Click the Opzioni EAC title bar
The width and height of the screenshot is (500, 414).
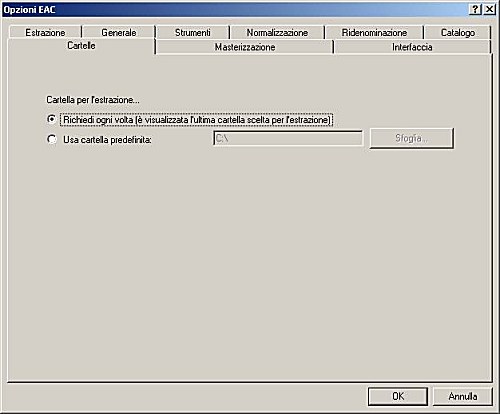coord(233,9)
